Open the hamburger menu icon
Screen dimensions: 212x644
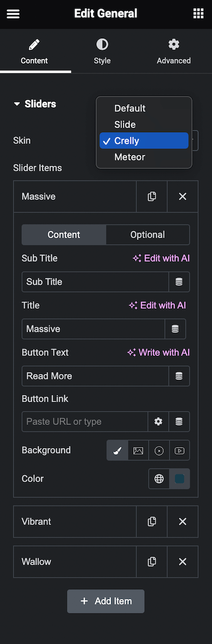(13, 14)
